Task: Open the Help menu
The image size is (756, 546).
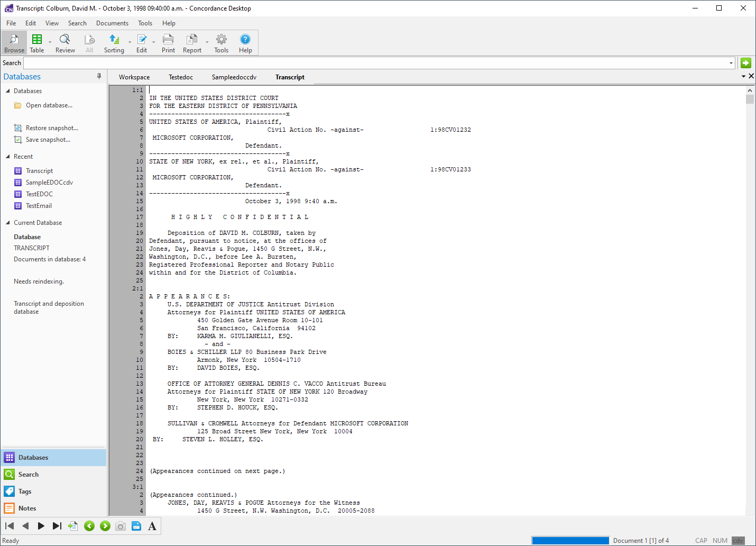Action: [169, 23]
